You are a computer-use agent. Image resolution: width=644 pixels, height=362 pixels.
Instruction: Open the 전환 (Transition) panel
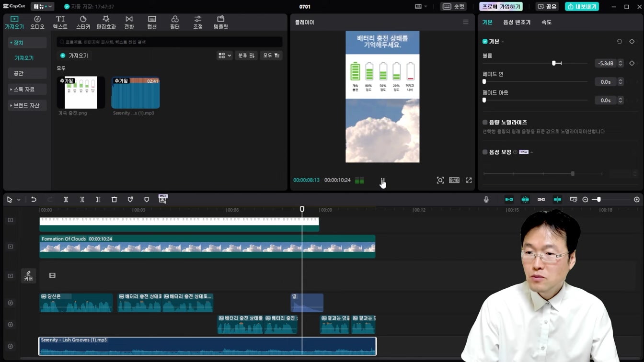(x=129, y=22)
